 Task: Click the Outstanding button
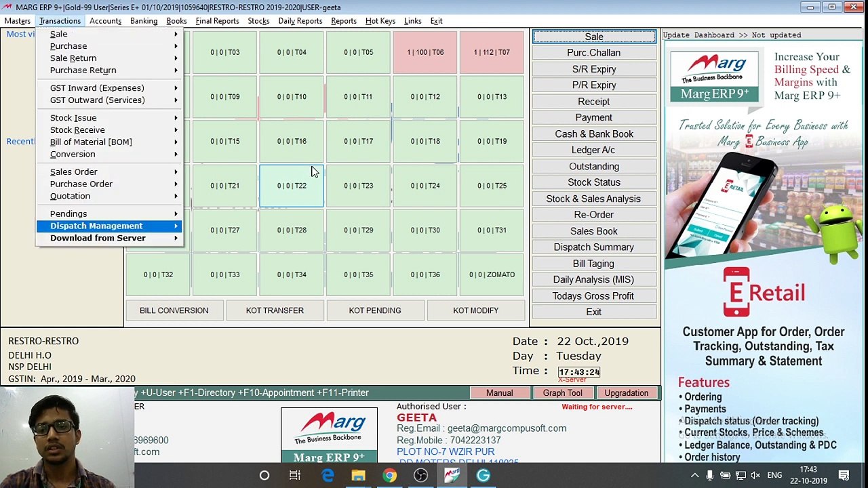pos(594,167)
